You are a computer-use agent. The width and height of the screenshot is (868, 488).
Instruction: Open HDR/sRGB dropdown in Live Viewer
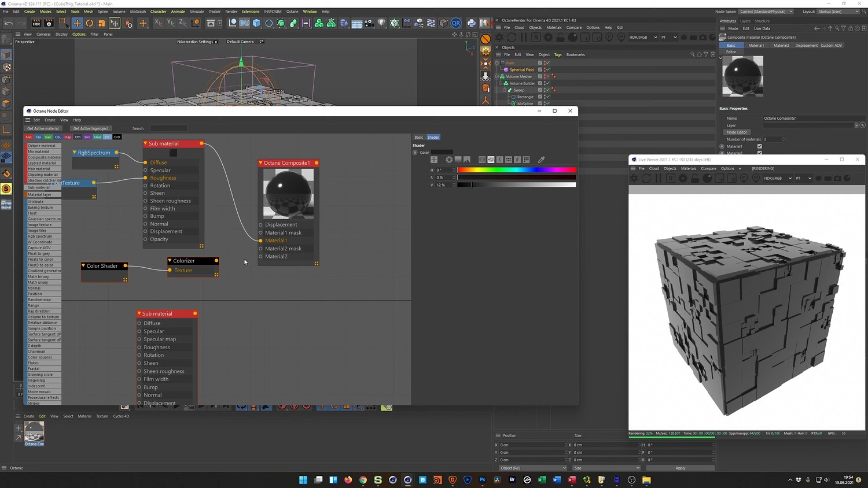pos(777,178)
